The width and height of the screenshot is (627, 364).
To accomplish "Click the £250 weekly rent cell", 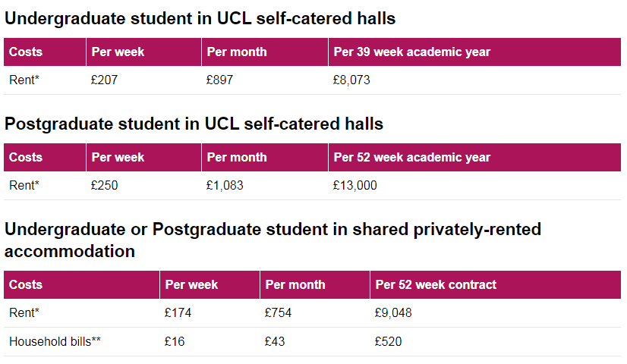I will click(104, 185).
